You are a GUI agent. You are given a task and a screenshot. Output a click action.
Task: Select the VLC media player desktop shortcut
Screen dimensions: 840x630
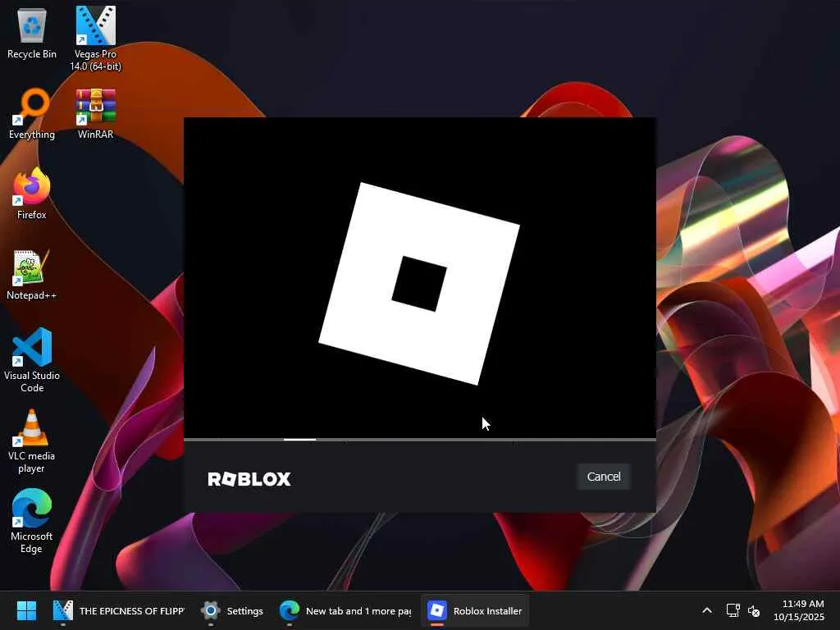[x=32, y=441]
